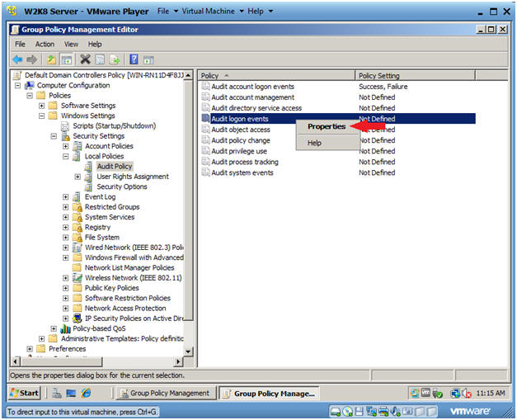Click the Computer Configuration icon
517x420 pixels.
point(30,86)
